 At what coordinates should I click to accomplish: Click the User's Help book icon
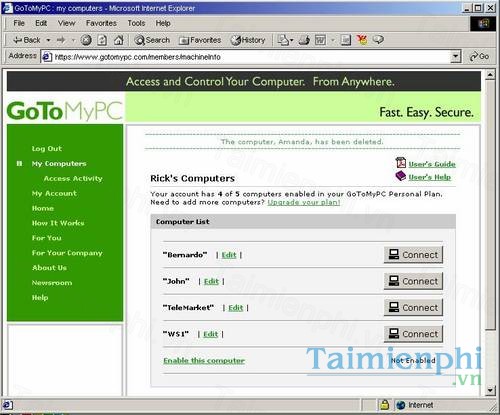pos(400,176)
